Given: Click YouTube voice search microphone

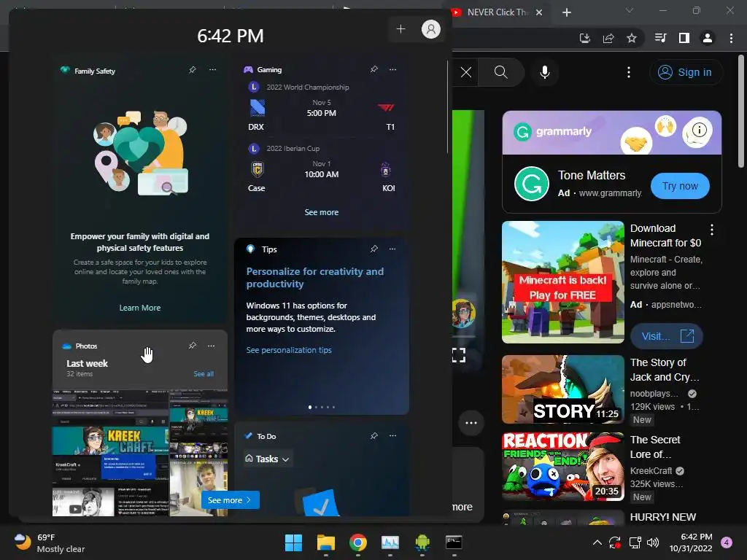Looking at the screenshot, I should (x=544, y=72).
